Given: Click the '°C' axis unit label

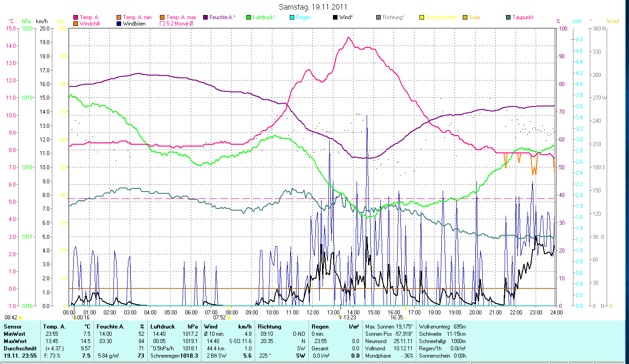Looking at the screenshot, I should click(x=11, y=21).
